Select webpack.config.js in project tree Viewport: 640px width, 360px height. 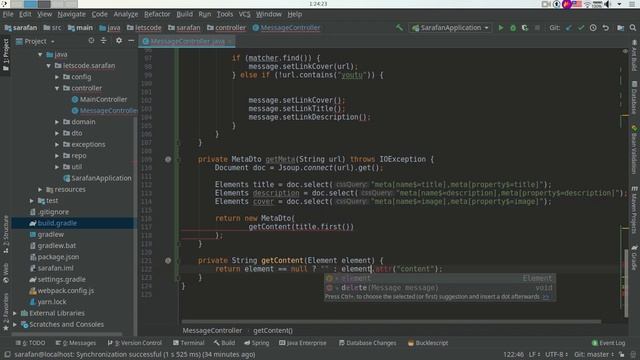(61, 291)
